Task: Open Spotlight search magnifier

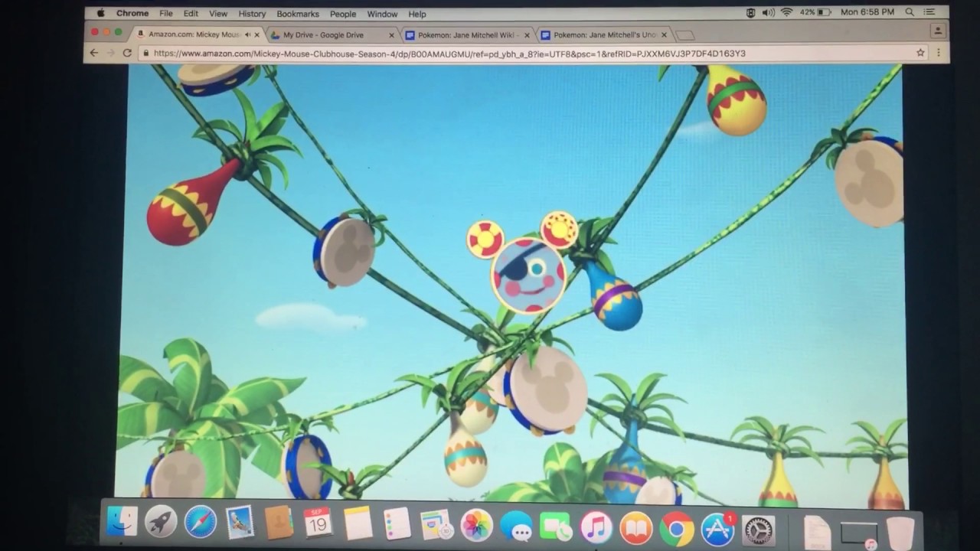Action: point(910,13)
